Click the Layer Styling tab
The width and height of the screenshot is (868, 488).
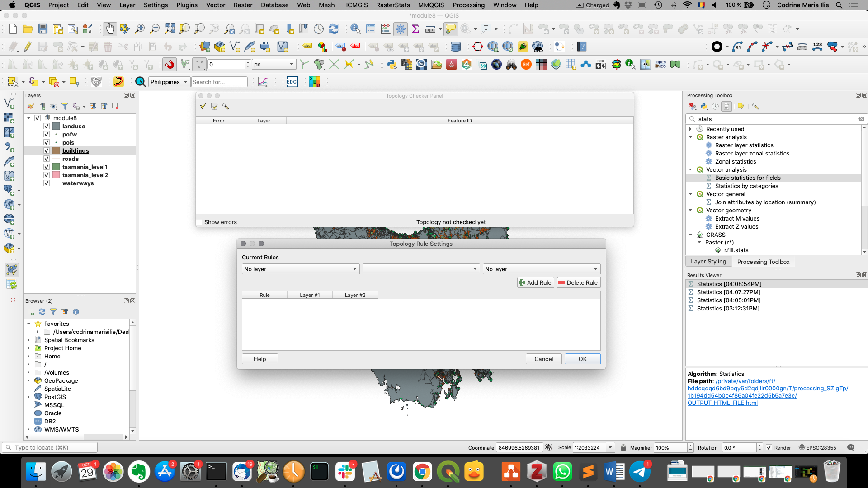[709, 262]
